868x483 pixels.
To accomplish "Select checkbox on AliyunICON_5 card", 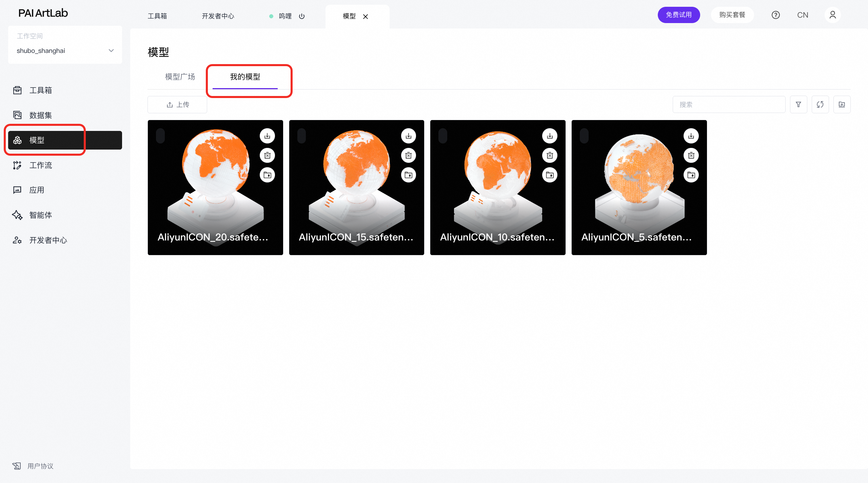I will tap(584, 136).
